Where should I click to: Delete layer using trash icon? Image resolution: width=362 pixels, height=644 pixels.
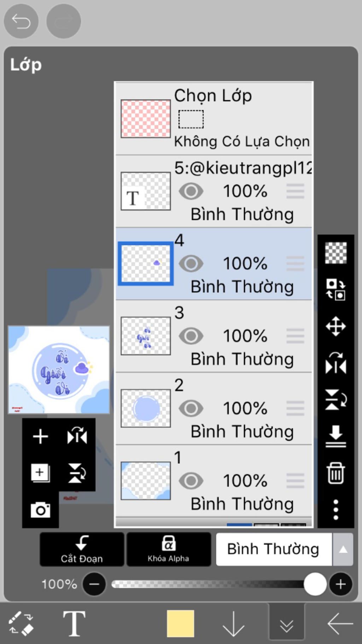point(335,473)
